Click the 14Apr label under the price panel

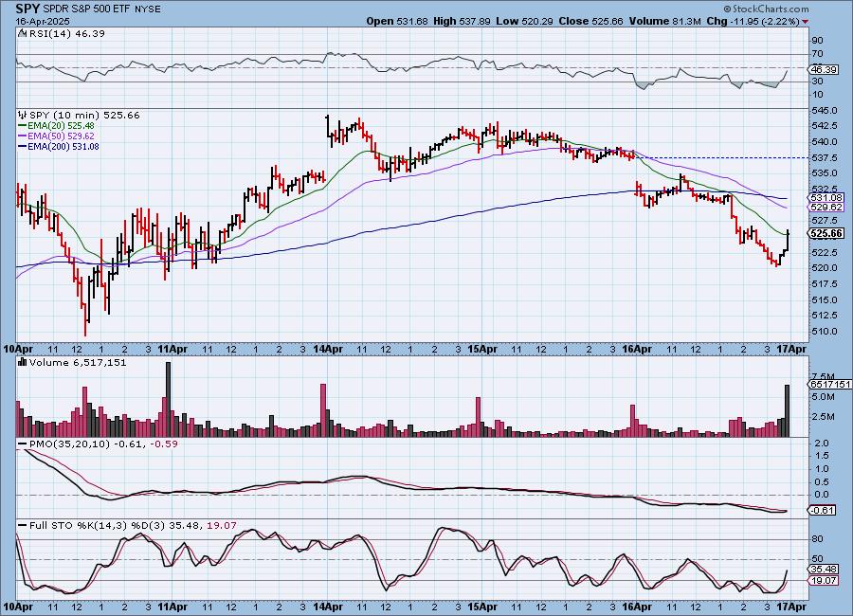[327, 349]
